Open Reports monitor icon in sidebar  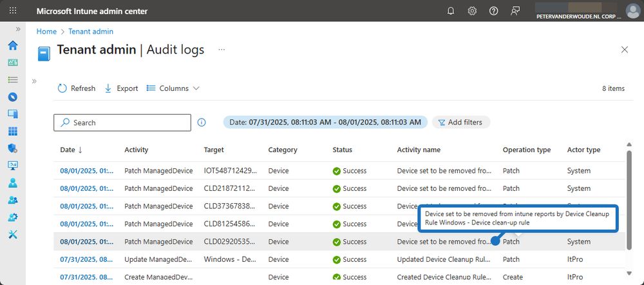[x=13, y=165]
